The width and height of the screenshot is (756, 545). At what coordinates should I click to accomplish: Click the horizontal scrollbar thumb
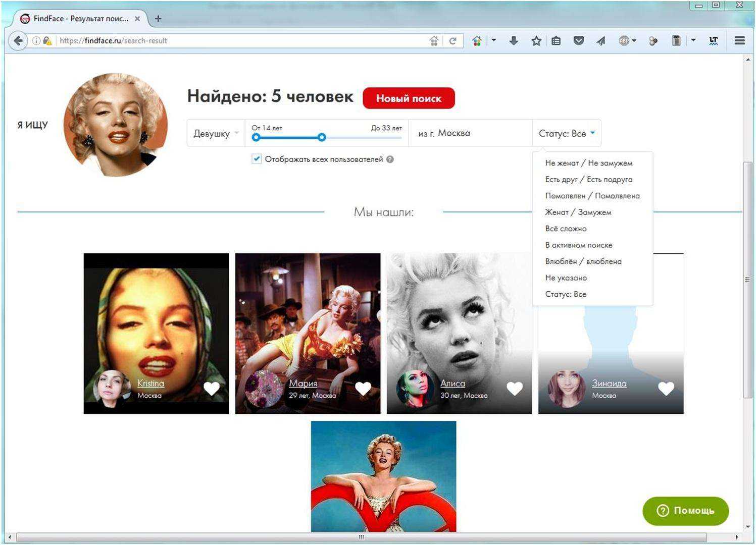(362, 537)
